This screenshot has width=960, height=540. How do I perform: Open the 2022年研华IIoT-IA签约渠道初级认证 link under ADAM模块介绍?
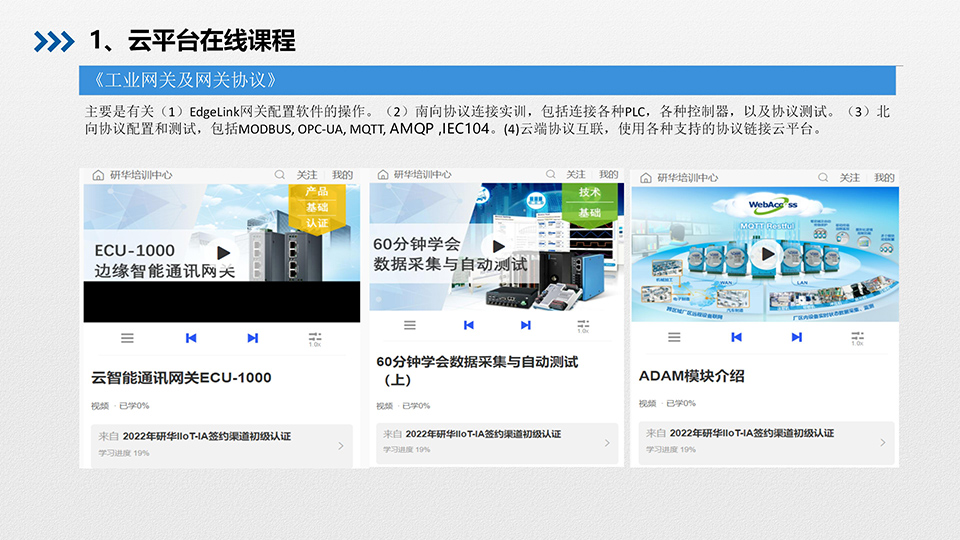tap(751, 434)
